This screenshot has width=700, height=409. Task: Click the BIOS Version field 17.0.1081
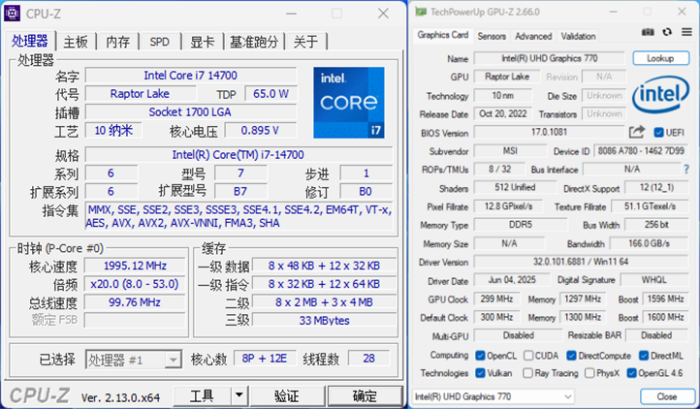pos(549,132)
